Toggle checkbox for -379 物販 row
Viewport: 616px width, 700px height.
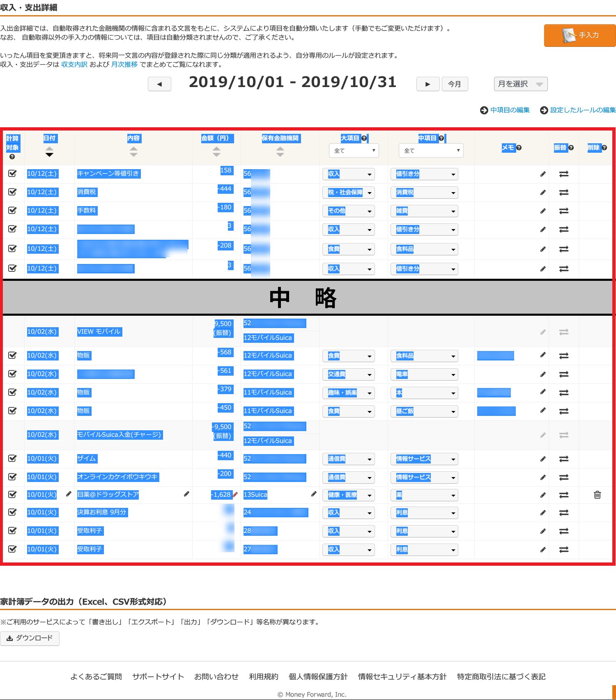[x=12, y=392]
